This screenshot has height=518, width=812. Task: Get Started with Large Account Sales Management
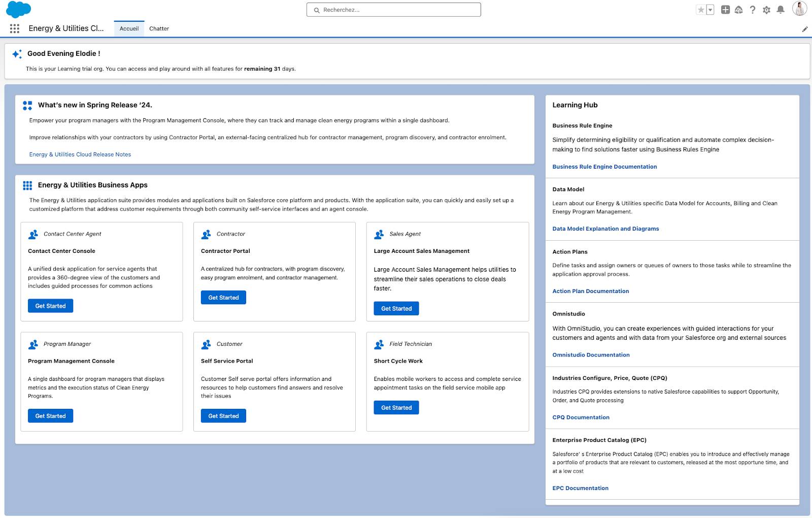click(x=396, y=308)
